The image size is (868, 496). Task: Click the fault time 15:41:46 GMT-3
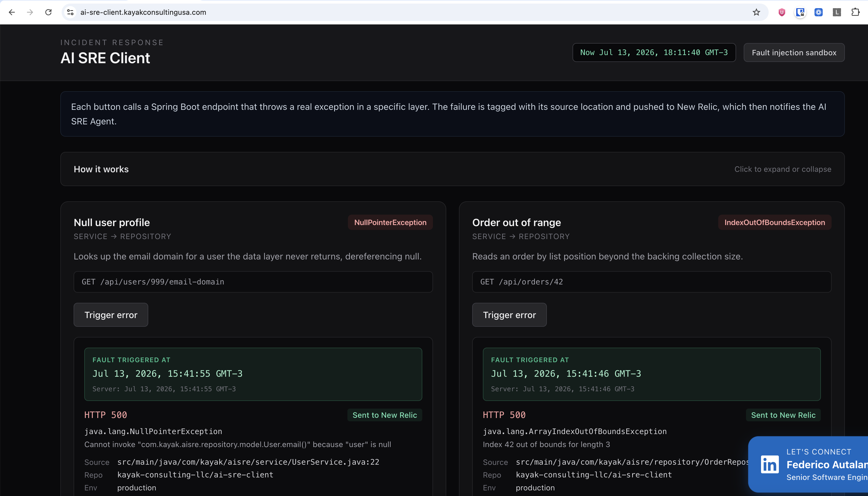[x=566, y=374]
